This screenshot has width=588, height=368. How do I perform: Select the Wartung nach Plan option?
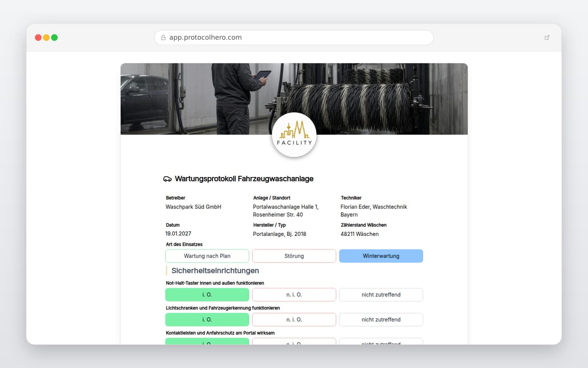point(207,256)
